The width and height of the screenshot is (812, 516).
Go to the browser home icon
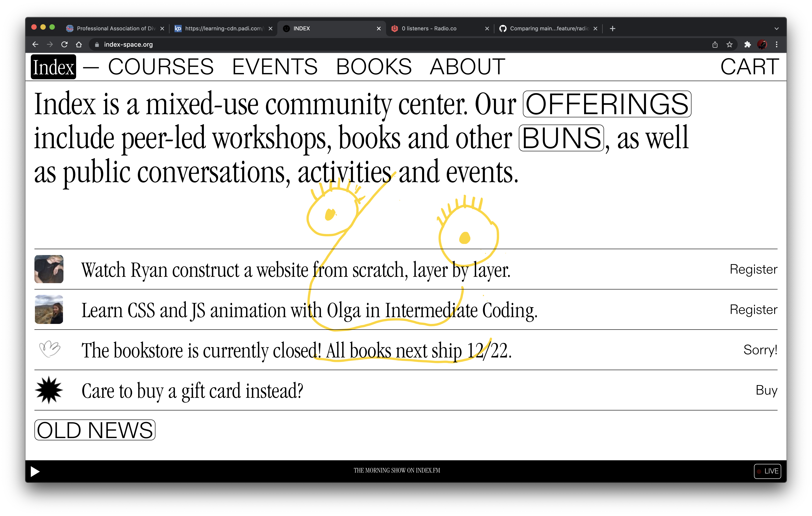coord(79,44)
